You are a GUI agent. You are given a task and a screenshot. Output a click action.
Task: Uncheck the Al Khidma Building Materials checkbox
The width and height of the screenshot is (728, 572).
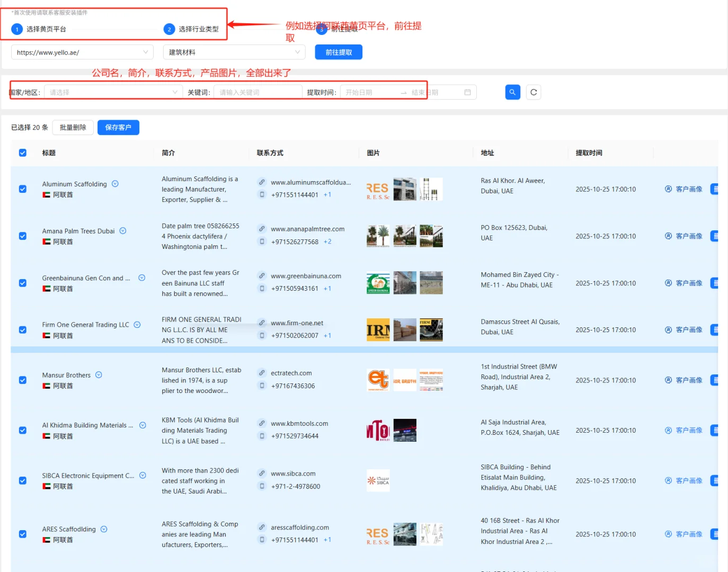point(23,431)
